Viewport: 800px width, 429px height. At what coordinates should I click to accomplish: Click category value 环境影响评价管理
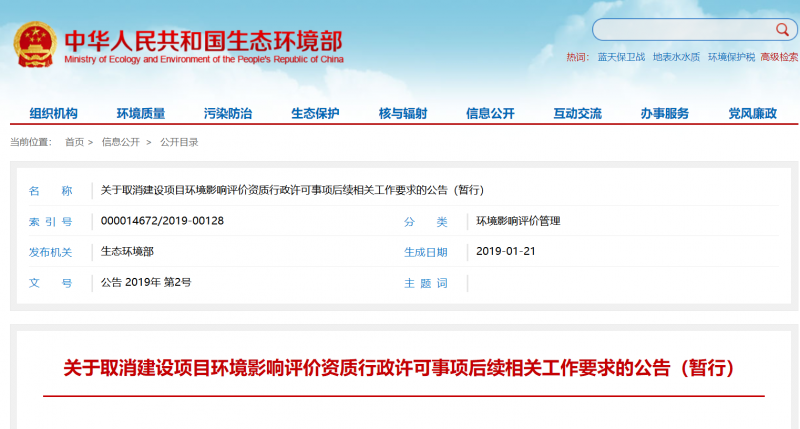click(518, 221)
